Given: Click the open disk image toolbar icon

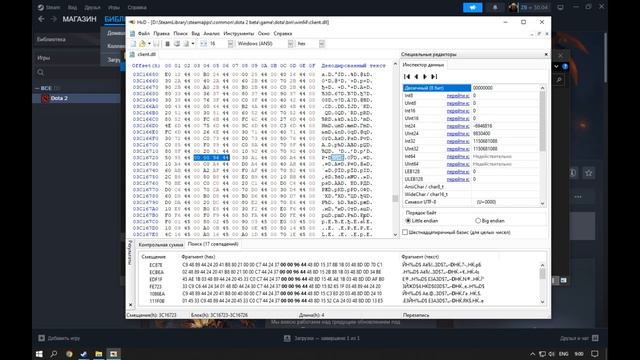Looking at the screenshot, I should pos(186,44).
